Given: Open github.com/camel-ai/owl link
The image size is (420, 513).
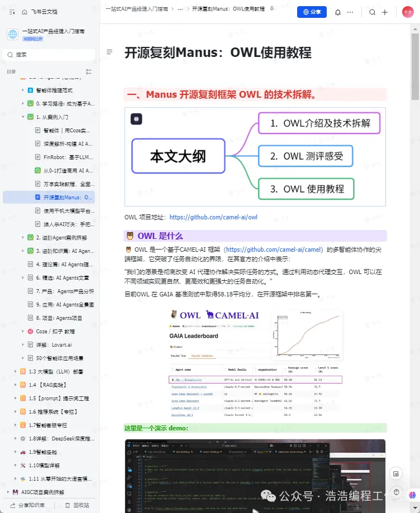Looking at the screenshot, I should click(213, 217).
